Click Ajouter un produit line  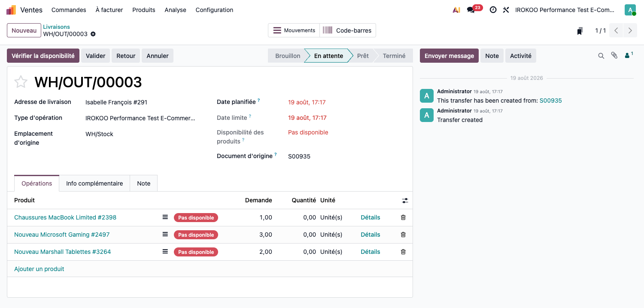point(39,269)
